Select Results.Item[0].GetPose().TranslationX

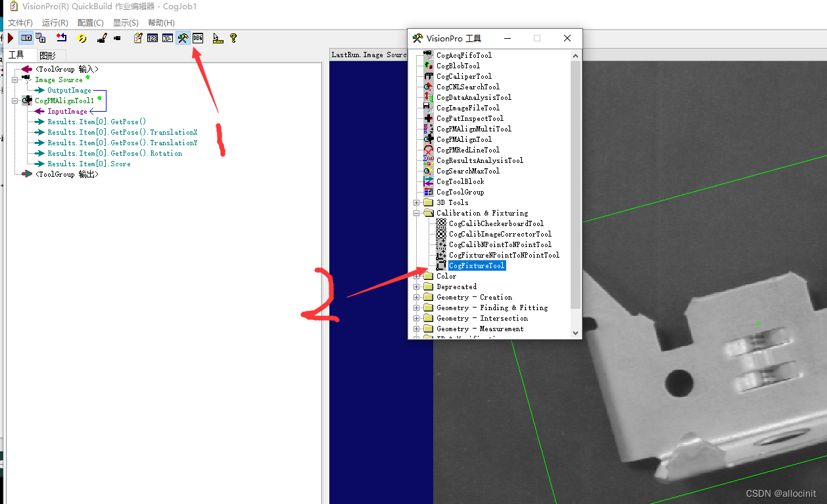122,132
